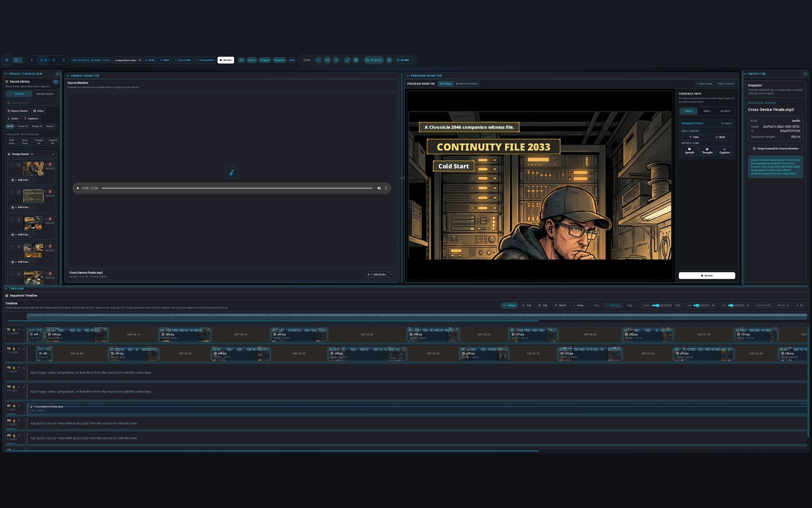This screenshot has height=508, width=812.
Task: Open the composition-main dropdown
Action: point(127,60)
